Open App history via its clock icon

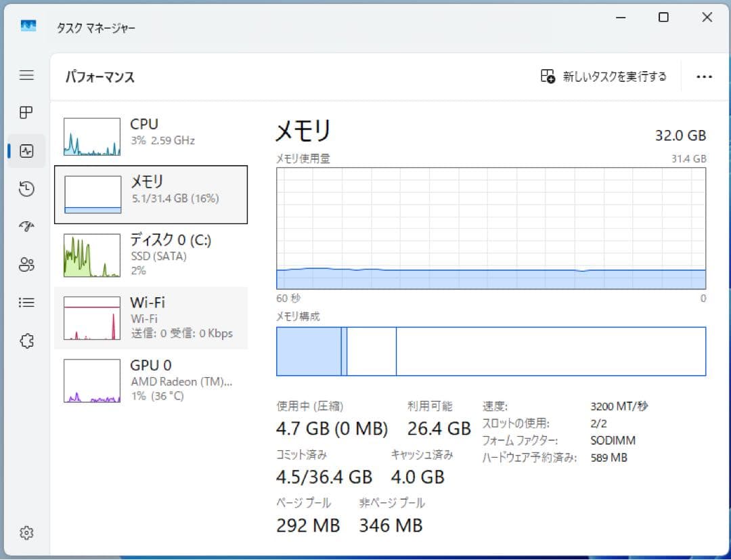(26, 189)
